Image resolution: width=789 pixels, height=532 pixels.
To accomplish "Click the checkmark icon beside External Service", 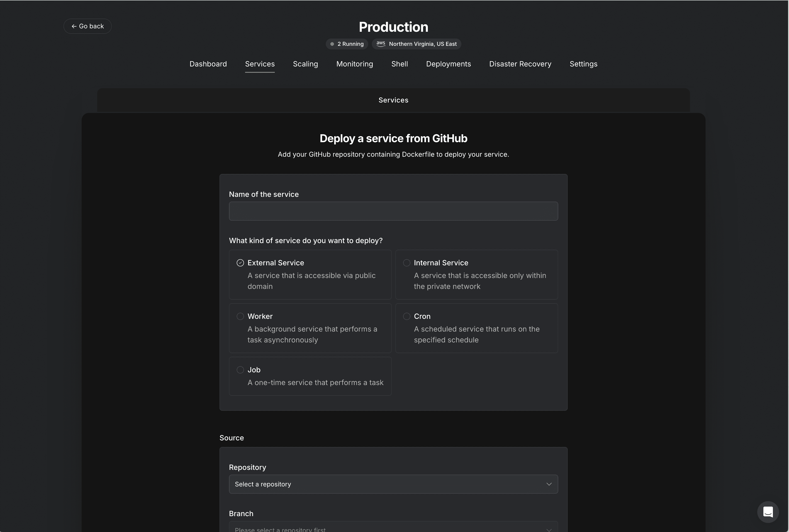I will click(x=240, y=263).
